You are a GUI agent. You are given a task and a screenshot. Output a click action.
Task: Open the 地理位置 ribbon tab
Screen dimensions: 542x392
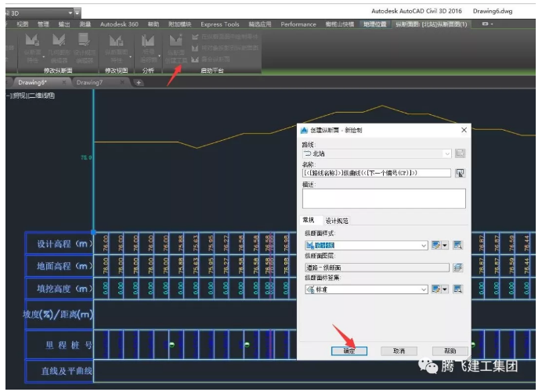[375, 24]
